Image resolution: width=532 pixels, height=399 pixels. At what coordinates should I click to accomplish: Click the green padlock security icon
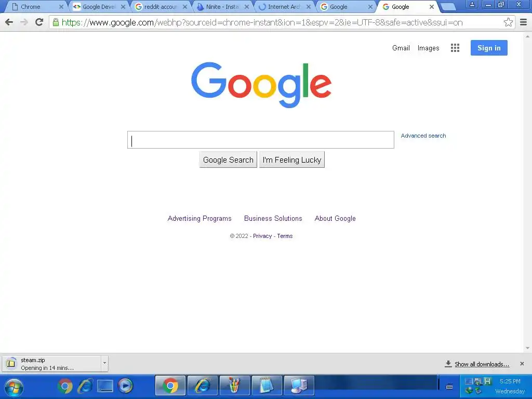tap(56, 22)
